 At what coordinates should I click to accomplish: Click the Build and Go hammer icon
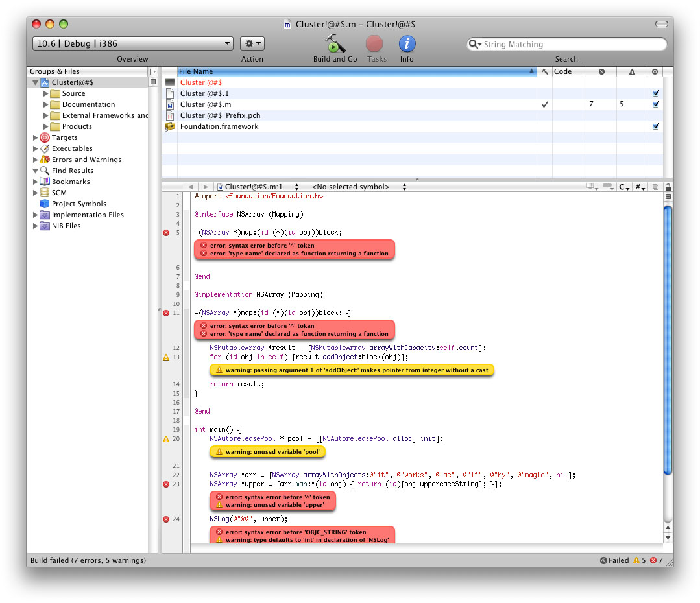tap(335, 43)
